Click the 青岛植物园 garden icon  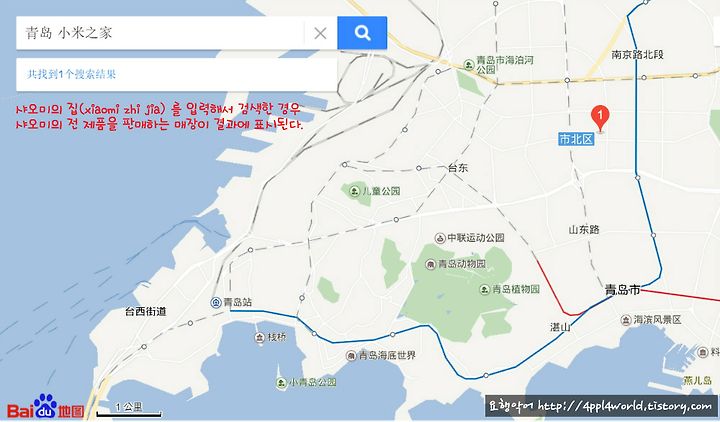tap(484, 289)
